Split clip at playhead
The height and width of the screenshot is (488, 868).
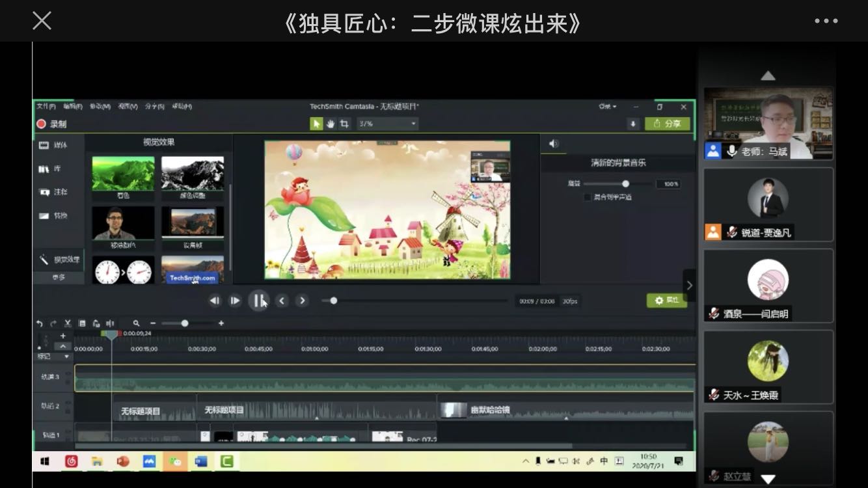pos(110,323)
